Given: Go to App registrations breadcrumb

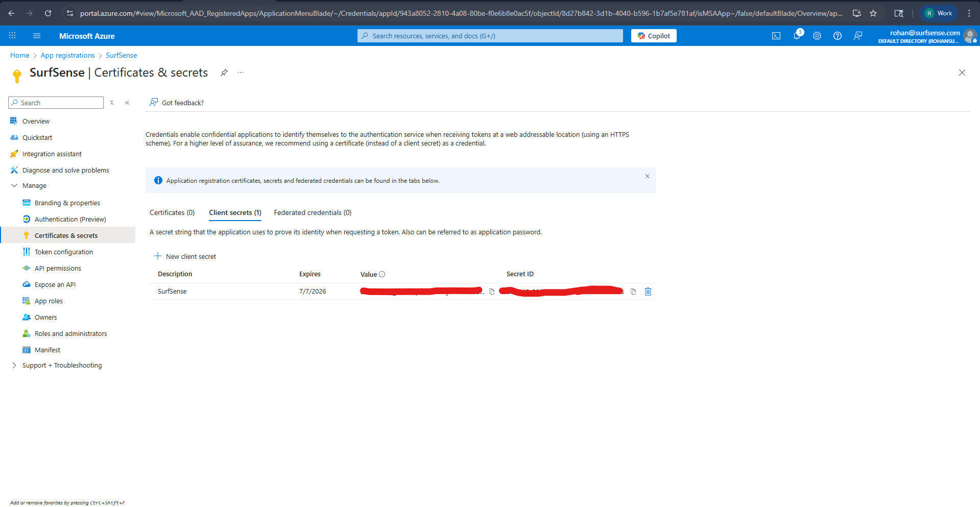Looking at the screenshot, I should 67,55.
